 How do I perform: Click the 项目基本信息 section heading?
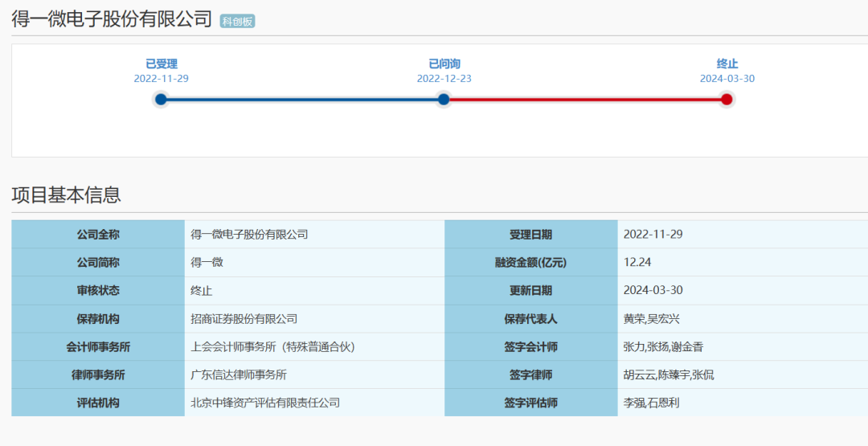[x=66, y=194]
